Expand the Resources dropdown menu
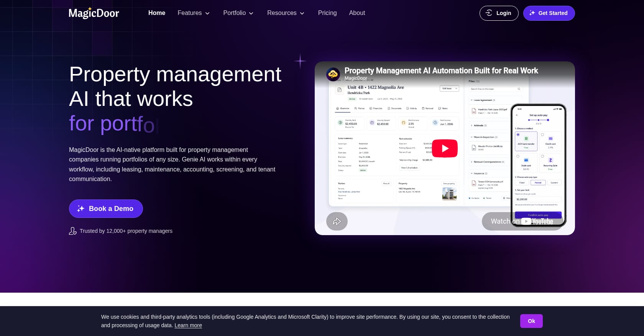Image resolution: width=644 pixels, height=336 pixels. tap(286, 13)
